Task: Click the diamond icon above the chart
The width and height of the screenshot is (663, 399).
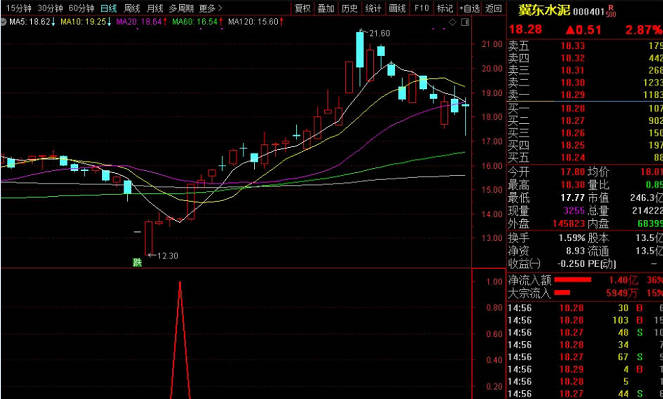Action: pyautogui.click(x=452, y=22)
